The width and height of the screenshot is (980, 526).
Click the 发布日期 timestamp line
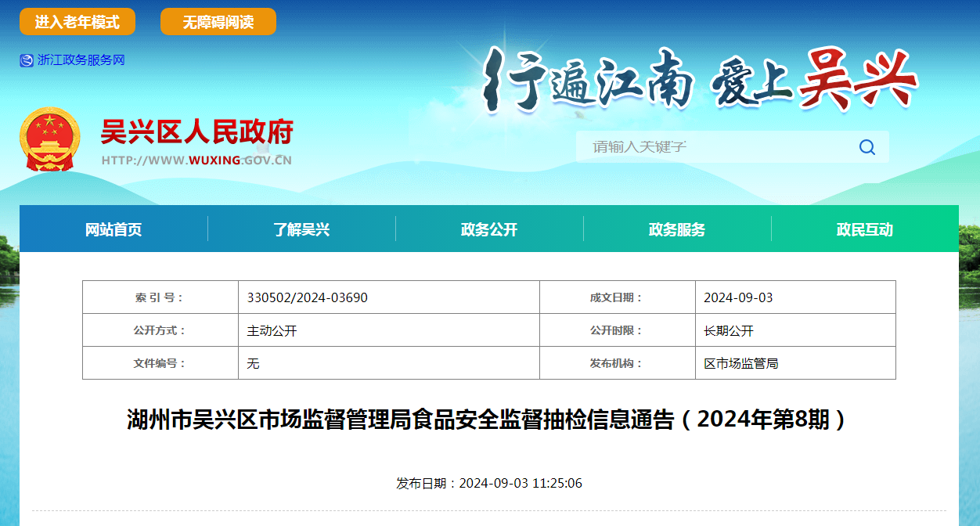[489, 483]
